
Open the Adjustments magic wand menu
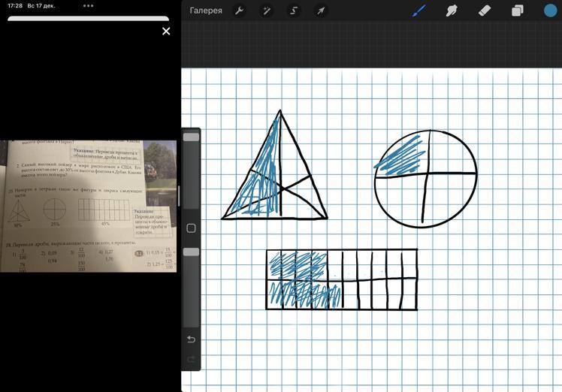pyautogui.click(x=266, y=11)
